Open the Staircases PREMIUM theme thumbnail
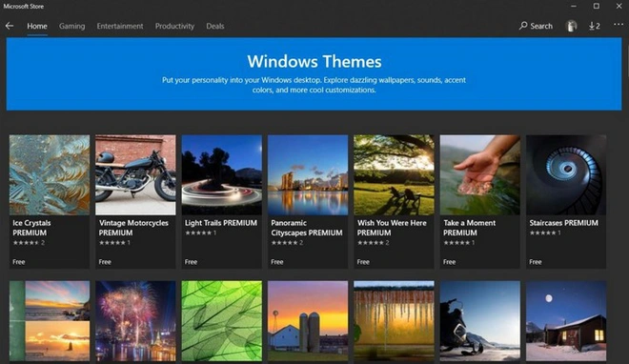629x364 pixels. (x=566, y=174)
